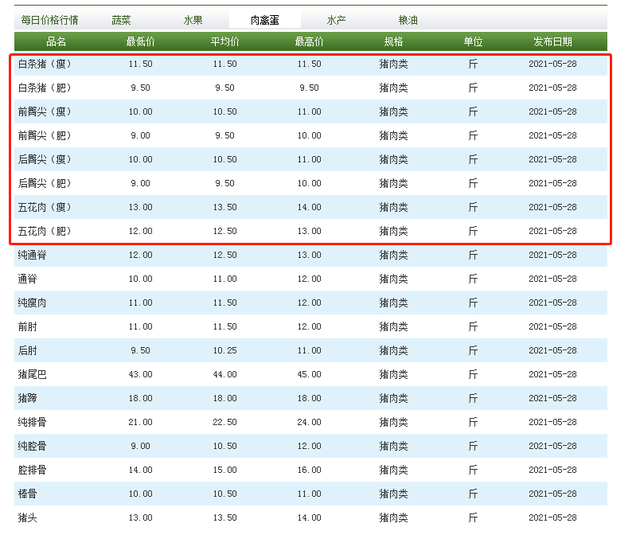Click the 单位 column header
Screen dimensions: 640x535
click(473, 42)
